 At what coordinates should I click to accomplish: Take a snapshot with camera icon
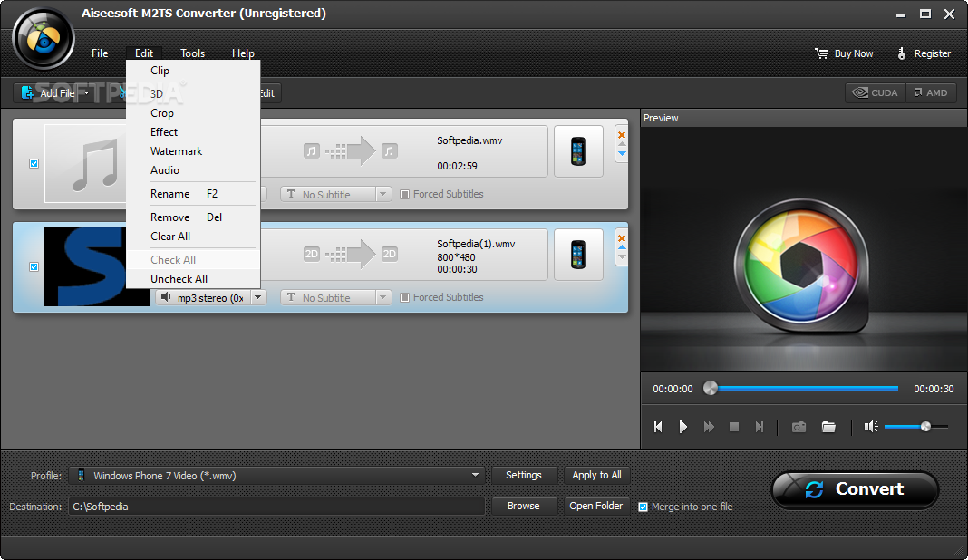coord(799,427)
